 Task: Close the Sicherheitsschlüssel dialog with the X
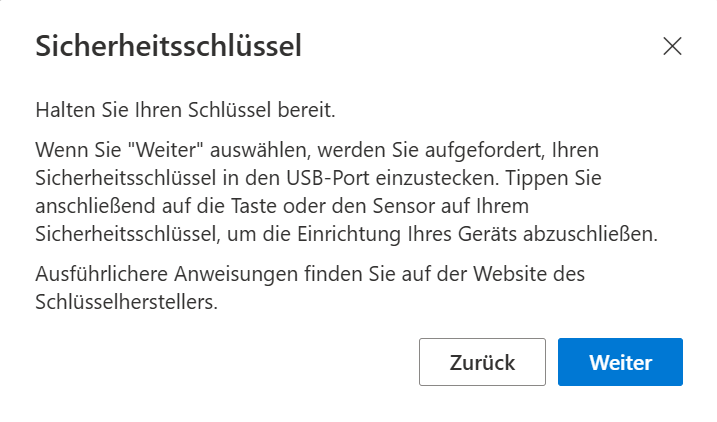672,46
